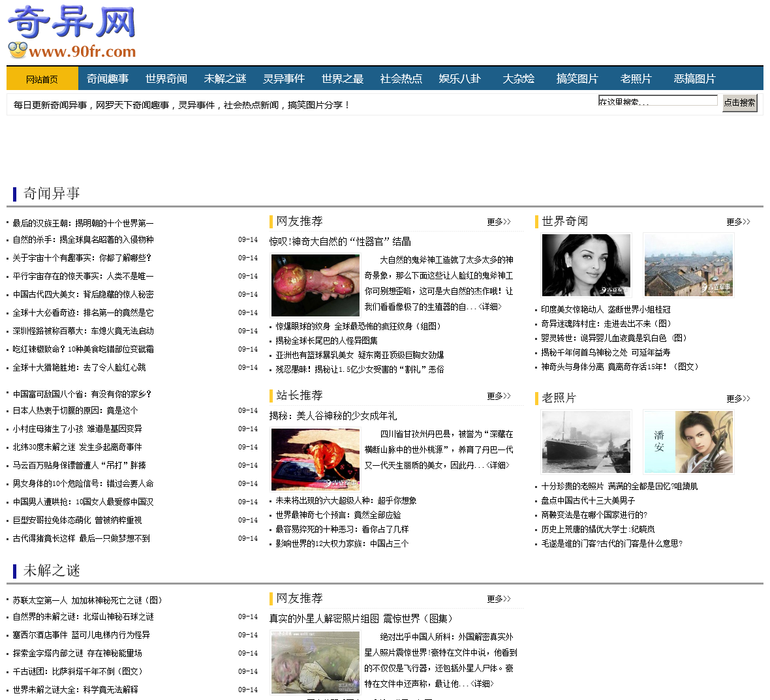Open the 潘安 portrait thumbnail
Image resolution: width=770 pixels, height=700 pixels.
point(688,442)
